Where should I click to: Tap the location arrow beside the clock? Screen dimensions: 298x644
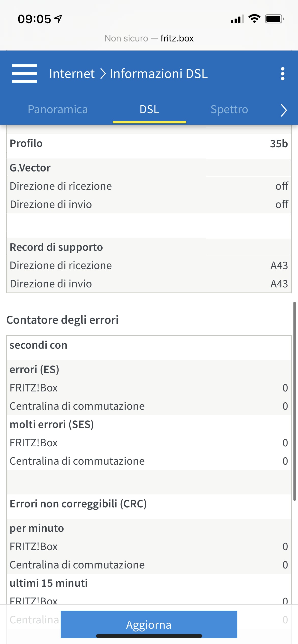58,19
